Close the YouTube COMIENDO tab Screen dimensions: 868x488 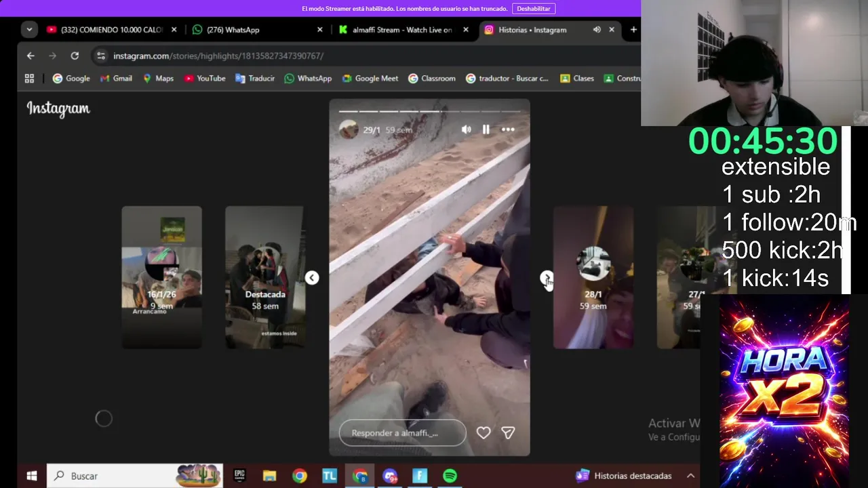point(174,30)
